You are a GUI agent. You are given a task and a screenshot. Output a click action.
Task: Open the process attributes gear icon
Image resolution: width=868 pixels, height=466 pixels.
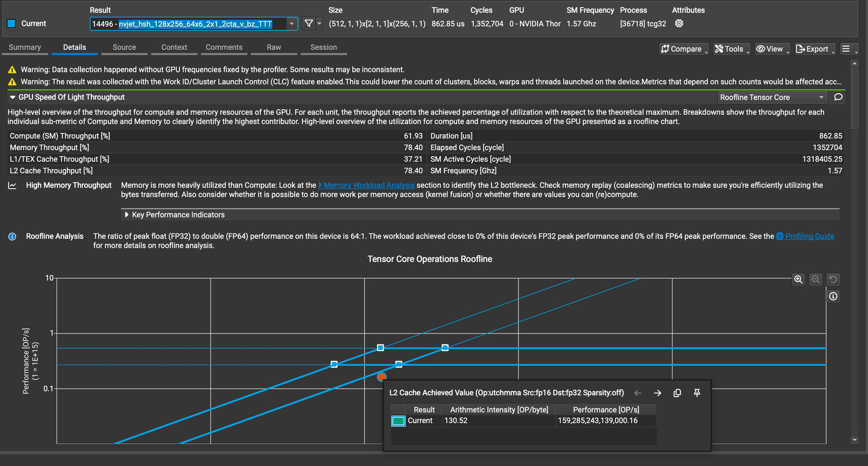click(x=679, y=24)
